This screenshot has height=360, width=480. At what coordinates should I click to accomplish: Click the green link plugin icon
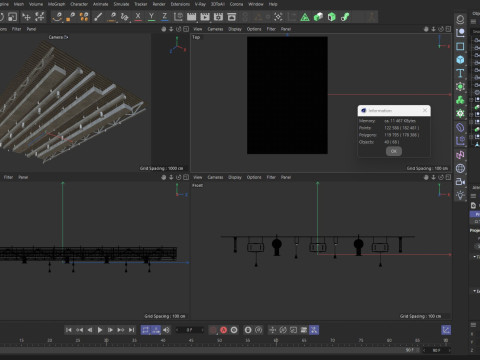click(345, 17)
